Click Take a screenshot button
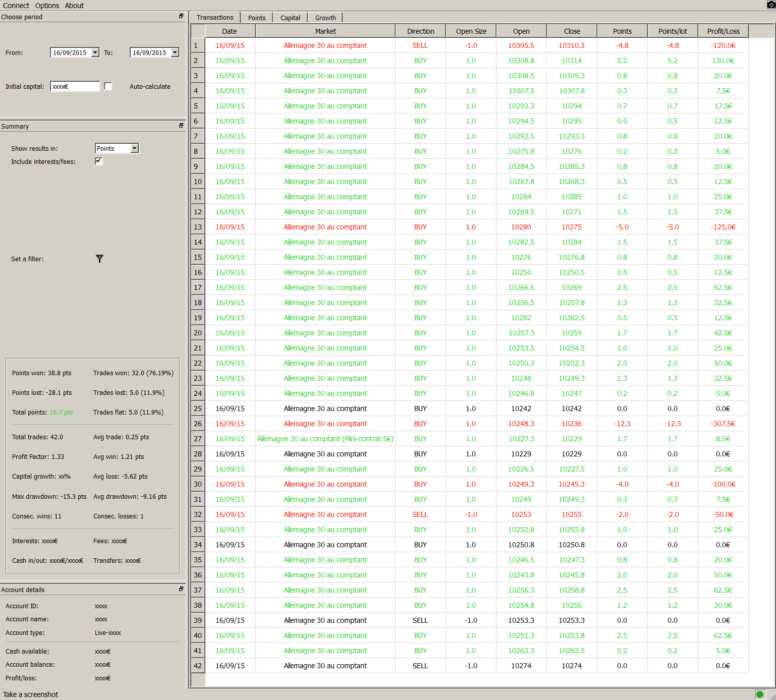This screenshot has height=700, width=776. click(x=31, y=694)
